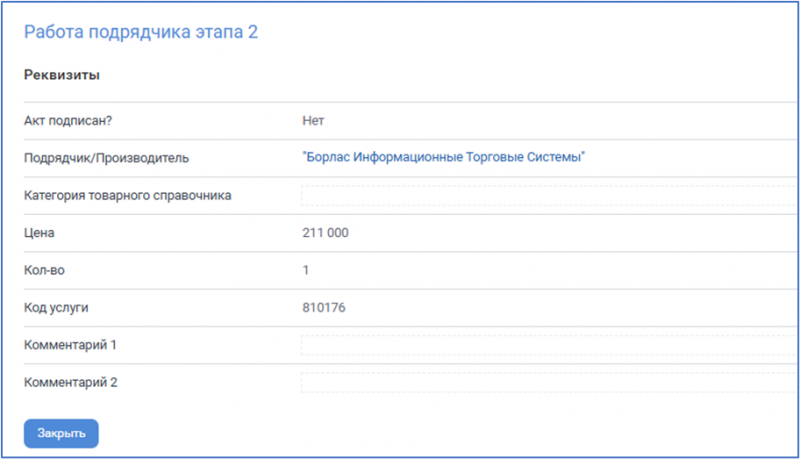Image resolution: width=800 pixels, height=459 pixels.
Task: Click the price value 211 000
Action: click(325, 233)
